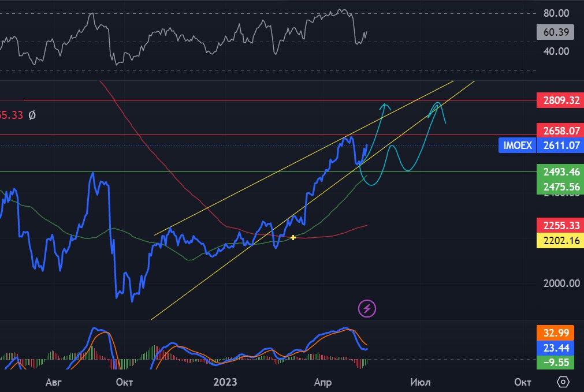Click the orange 32.99 MACD signal label
584x392 pixels.
point(558,333)
